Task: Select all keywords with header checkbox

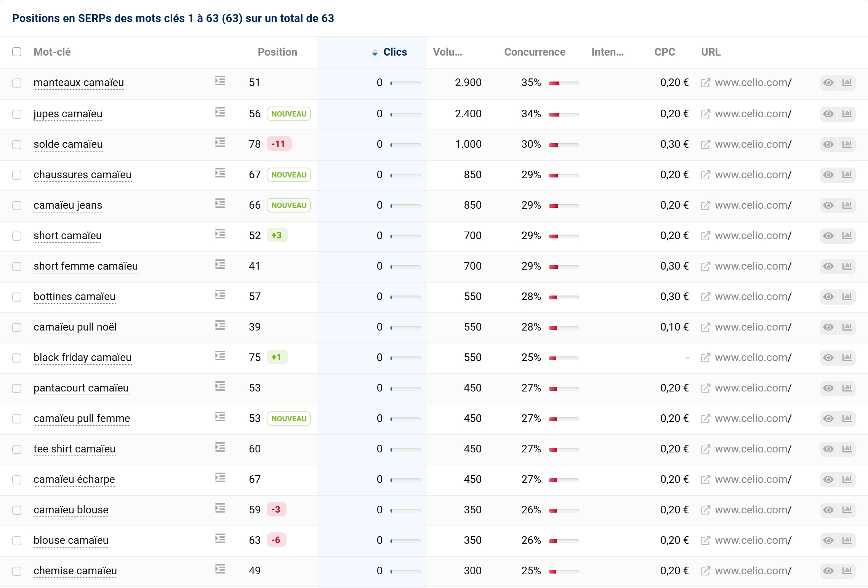Action: point(17,52)
